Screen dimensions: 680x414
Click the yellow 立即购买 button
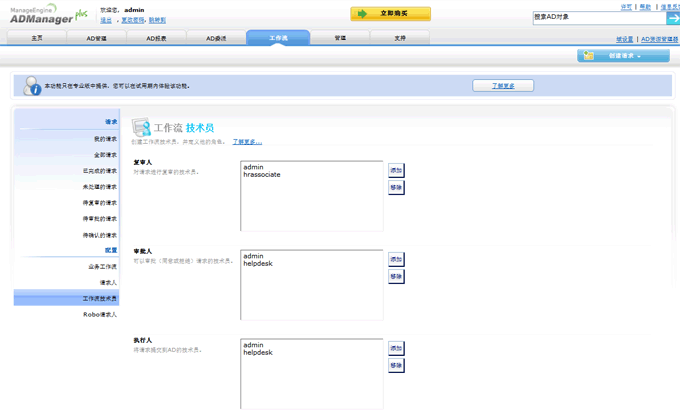click(390, 13)
